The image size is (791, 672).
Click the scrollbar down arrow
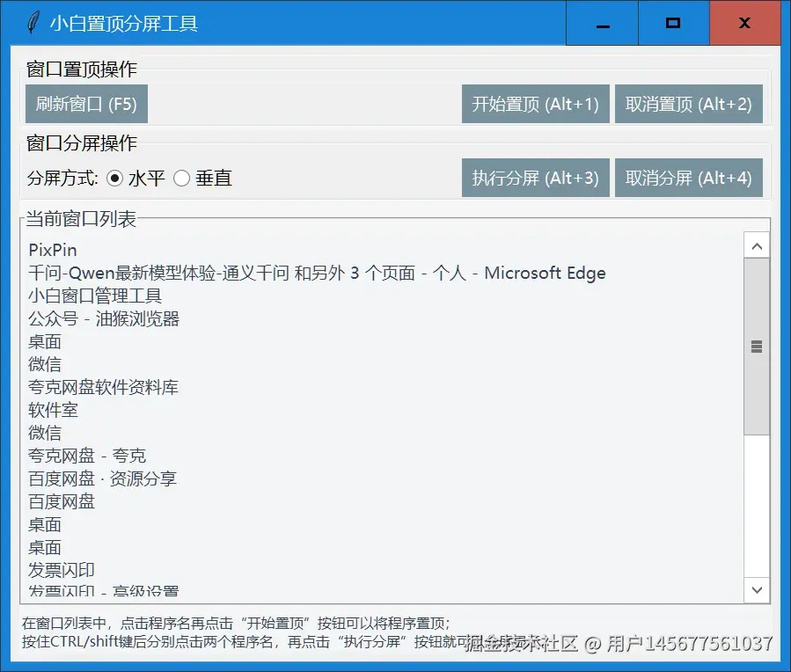pyautogui.click(x=757, y=590)
